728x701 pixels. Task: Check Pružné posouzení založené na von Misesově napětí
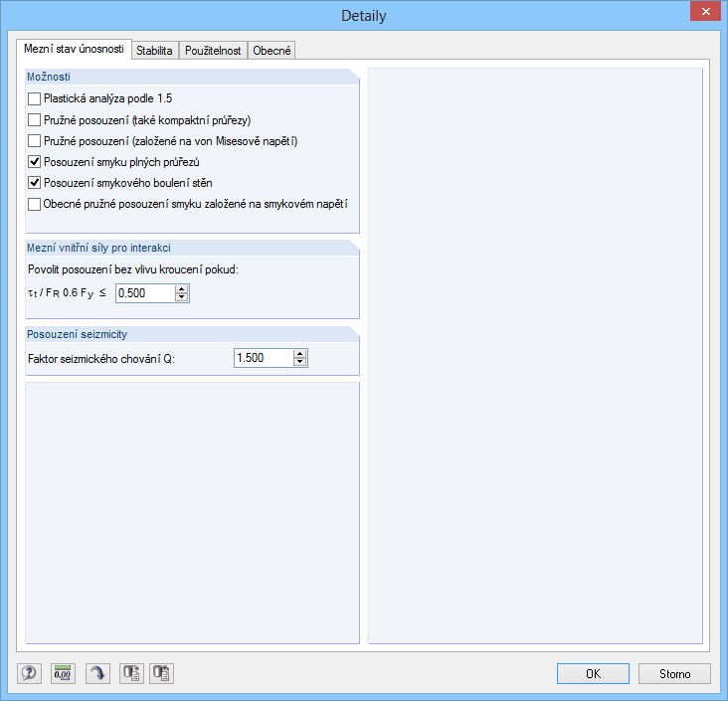35,140
